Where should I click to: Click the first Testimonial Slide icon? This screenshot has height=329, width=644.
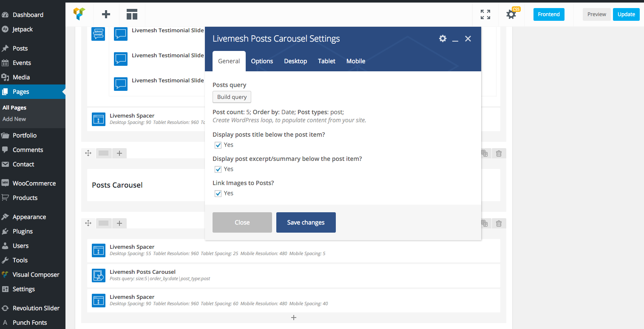click(x=121, y=34)
